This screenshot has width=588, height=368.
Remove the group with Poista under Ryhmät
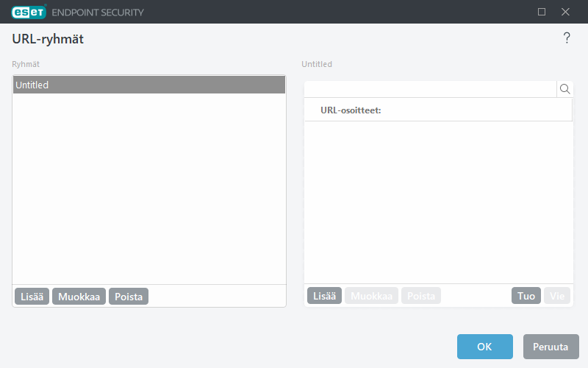pyautogui.click(x=129, y=297)
